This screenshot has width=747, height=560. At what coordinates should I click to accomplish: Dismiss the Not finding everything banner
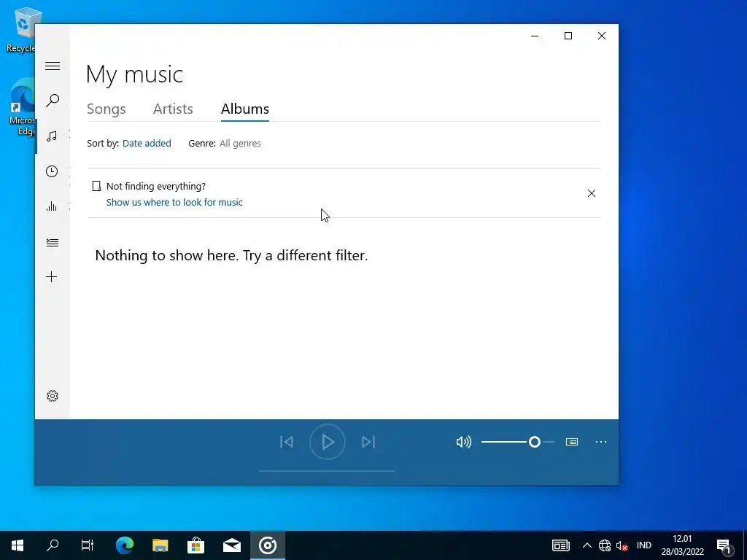coord(591,193)
